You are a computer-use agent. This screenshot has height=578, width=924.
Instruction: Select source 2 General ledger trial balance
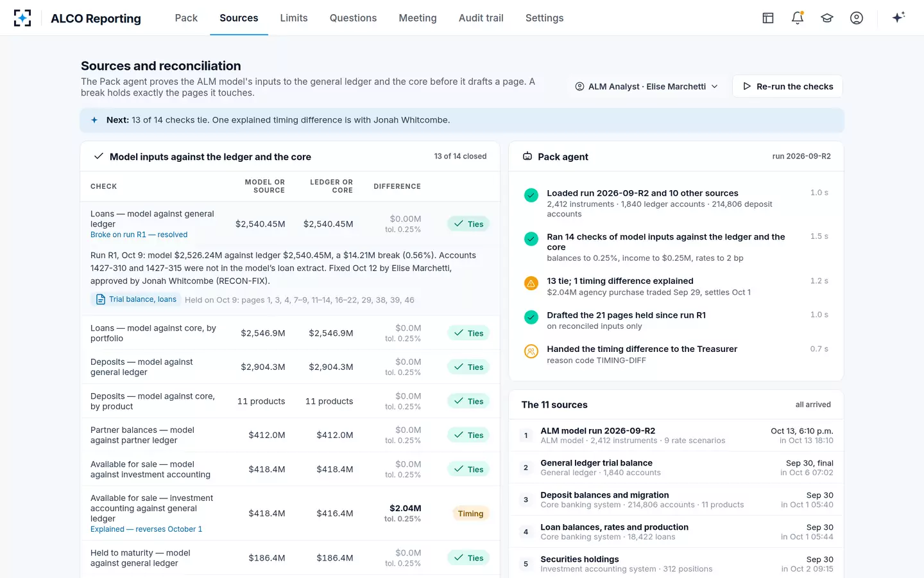click(676, 468)
